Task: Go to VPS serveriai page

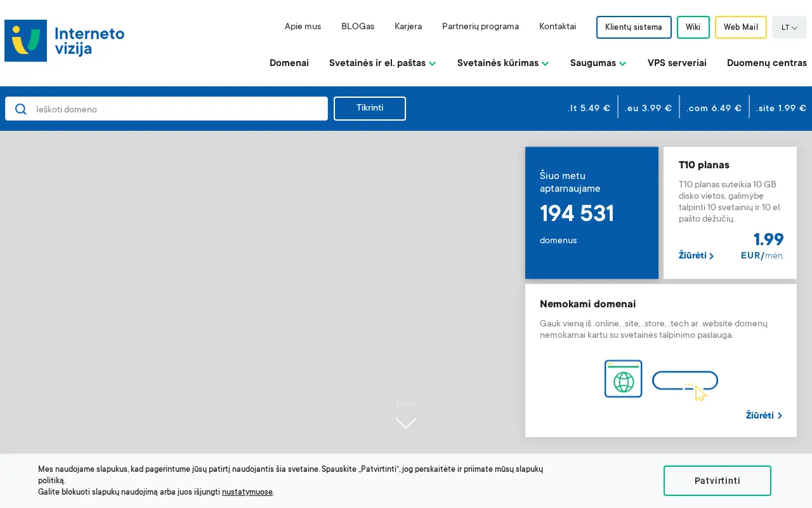Action: pyautogui.click(x=677, y=63)
